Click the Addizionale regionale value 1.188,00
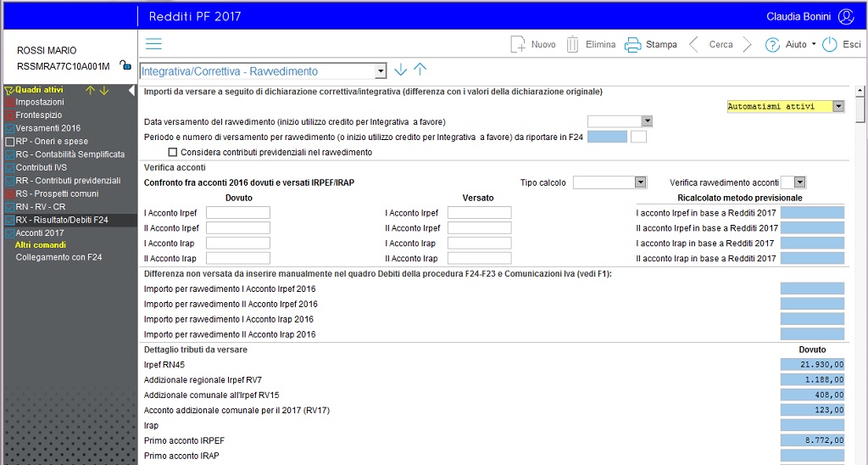868x465 pixels. click(x=813, y=379)
